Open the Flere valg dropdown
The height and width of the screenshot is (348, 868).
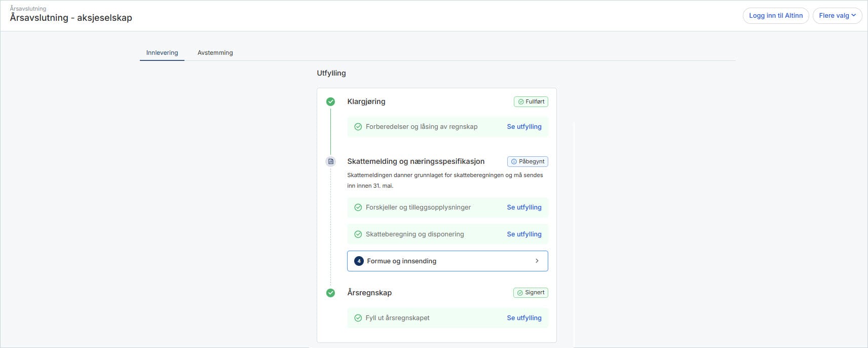coord(837,16)
